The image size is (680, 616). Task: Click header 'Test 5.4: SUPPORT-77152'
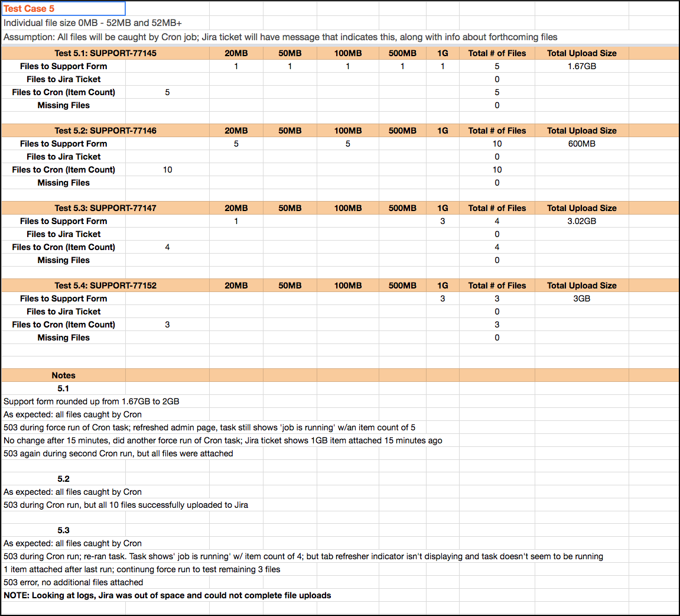pos(105,286)
